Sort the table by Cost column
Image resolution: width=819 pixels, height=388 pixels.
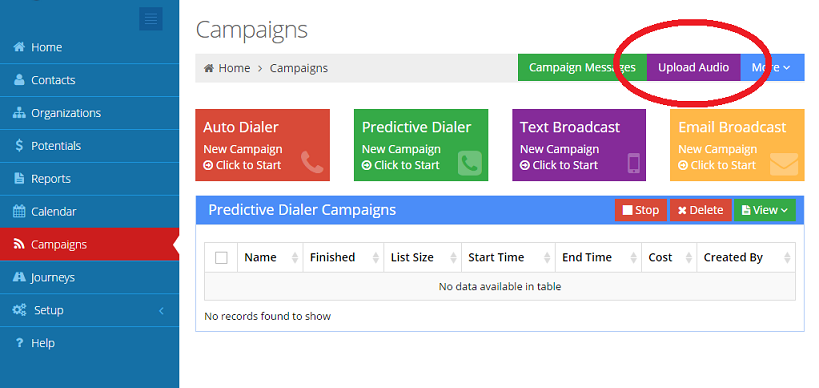coord(669,257)
